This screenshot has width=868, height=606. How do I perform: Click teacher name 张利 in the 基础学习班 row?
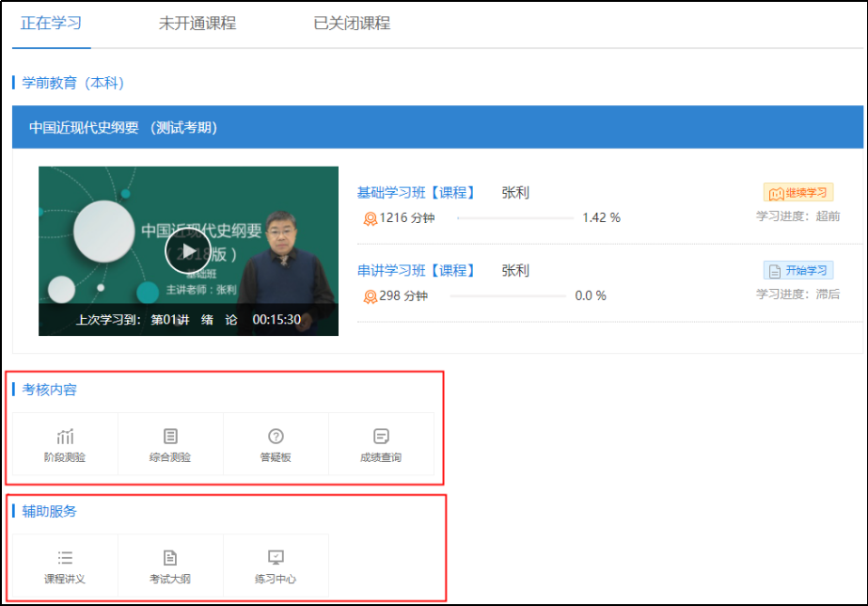(x=515, y=193)
